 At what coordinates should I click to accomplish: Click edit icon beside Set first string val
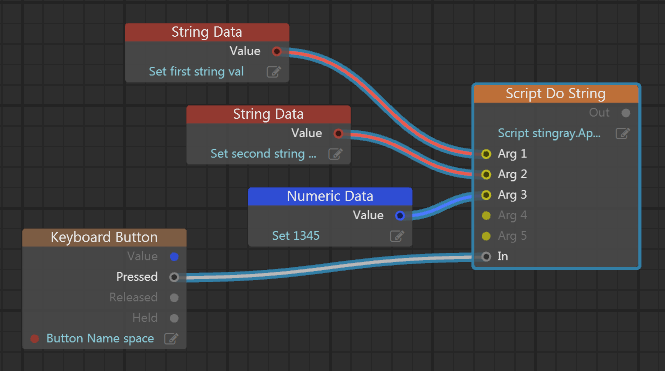click(274, 72)
